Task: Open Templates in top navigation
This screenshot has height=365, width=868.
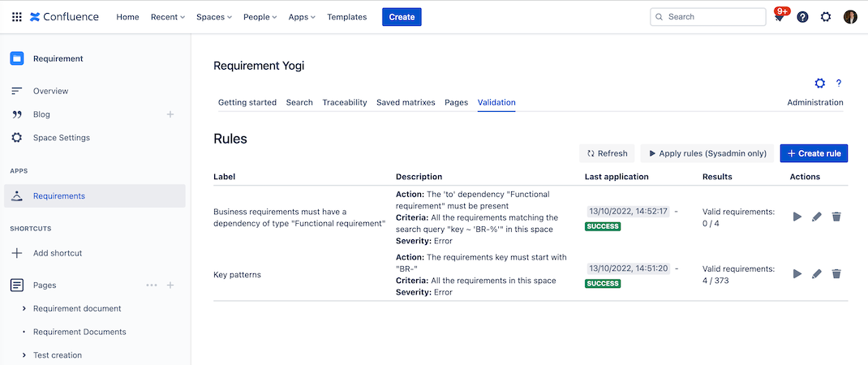Action: tap(346, 16)
